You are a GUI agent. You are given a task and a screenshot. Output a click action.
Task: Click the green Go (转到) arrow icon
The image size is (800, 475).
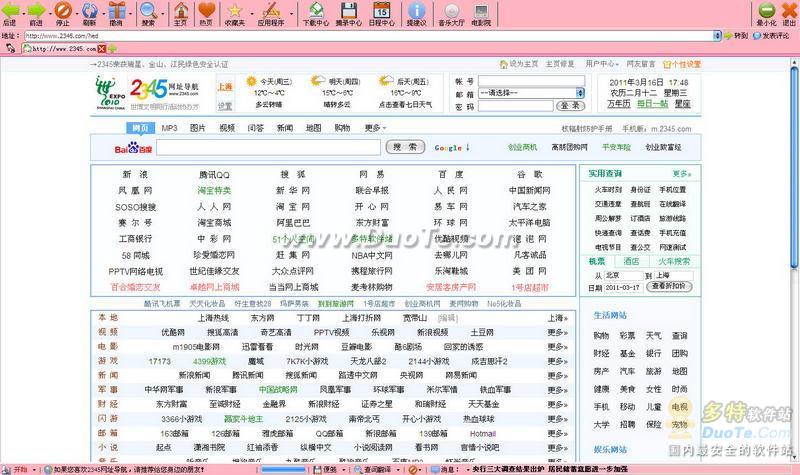click(728, 36)
